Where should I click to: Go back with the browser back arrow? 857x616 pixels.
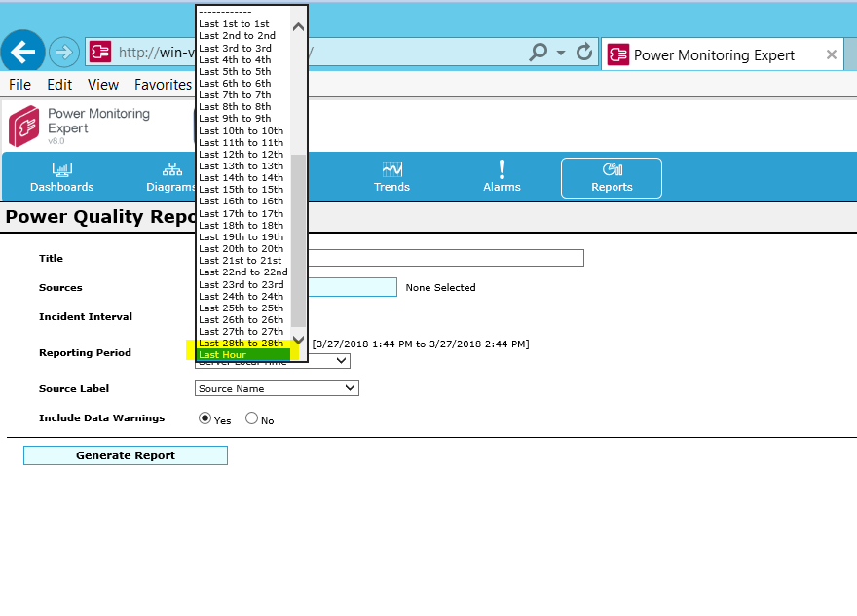tap(22, 52)
